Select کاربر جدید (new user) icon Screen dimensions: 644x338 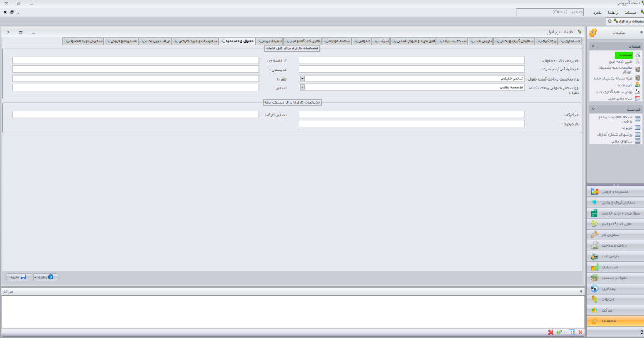pos(638,85)
